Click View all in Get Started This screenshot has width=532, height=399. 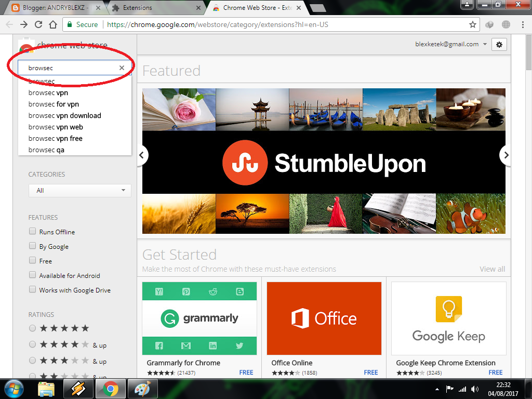pos(493,269)
